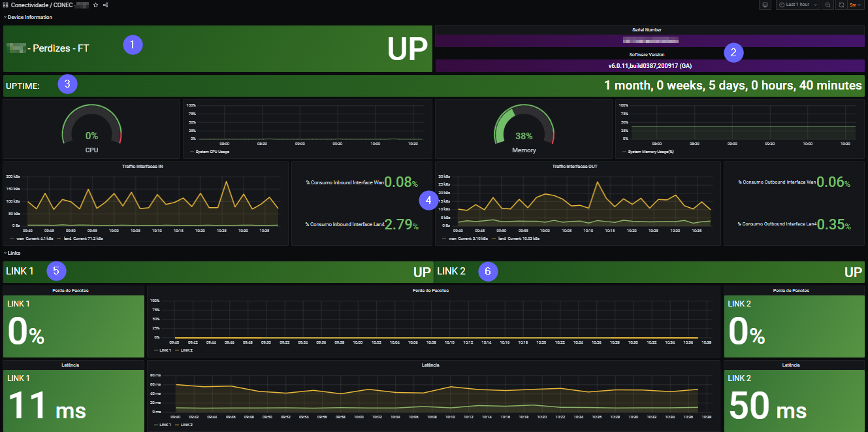Open the Conectividade folder breadcrumb

30,5
